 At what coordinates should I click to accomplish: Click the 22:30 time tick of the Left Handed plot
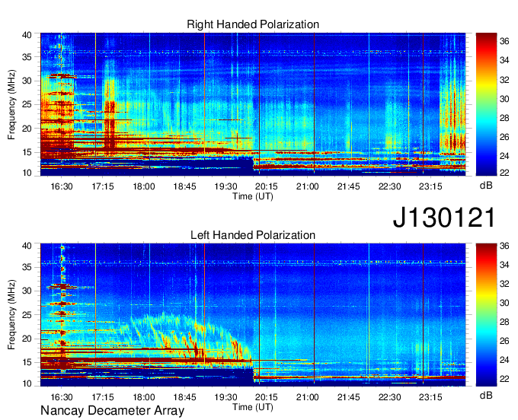point(389,396)
